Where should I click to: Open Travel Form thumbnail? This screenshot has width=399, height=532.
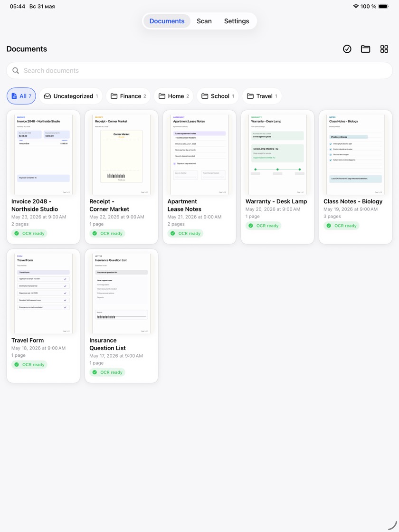pos(43,294)
